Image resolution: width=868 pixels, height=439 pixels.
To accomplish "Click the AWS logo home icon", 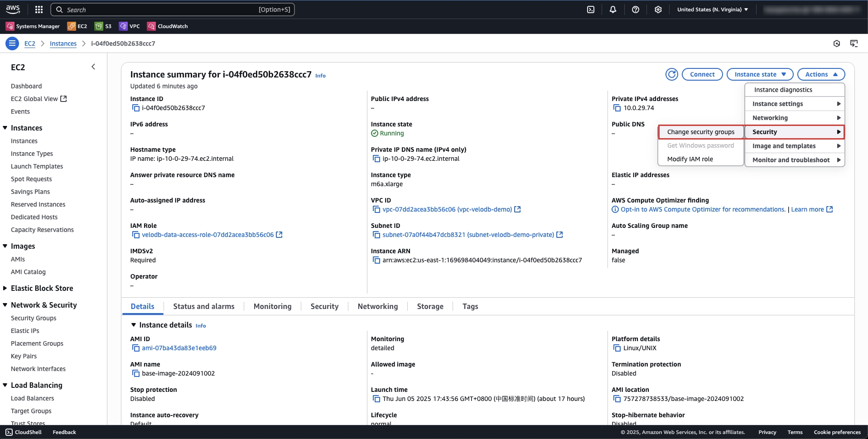I will pyautogui.click(x=13, y=9).
